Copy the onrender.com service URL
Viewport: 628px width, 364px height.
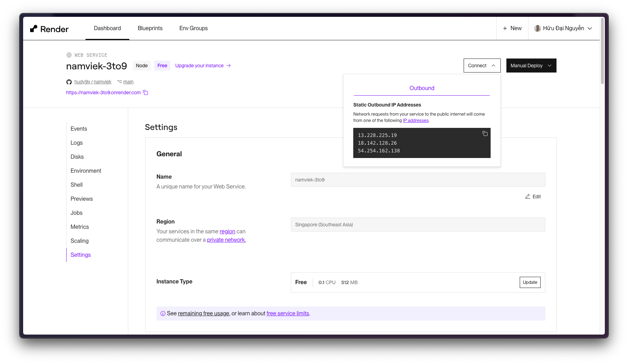pos(146,93)
